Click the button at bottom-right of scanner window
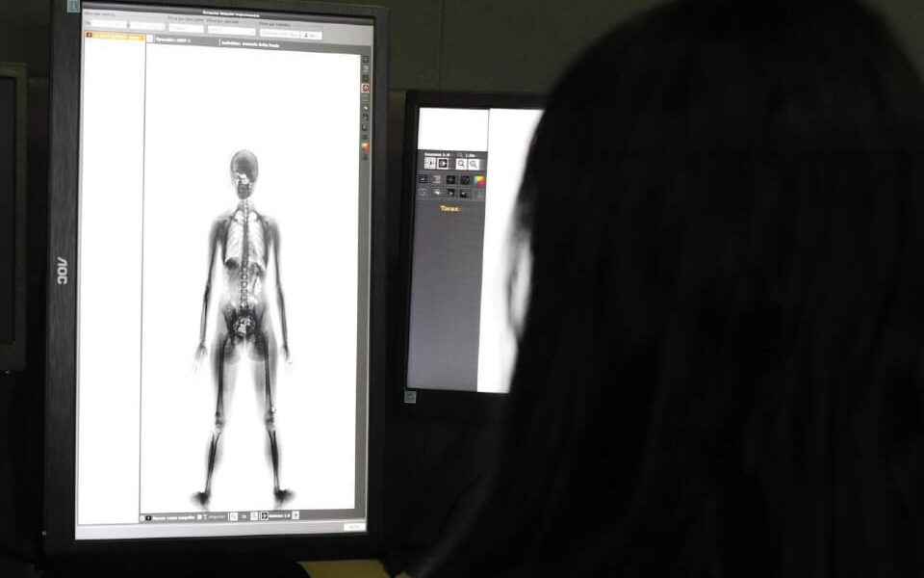The image size is (924, 578). coord(353,527)
